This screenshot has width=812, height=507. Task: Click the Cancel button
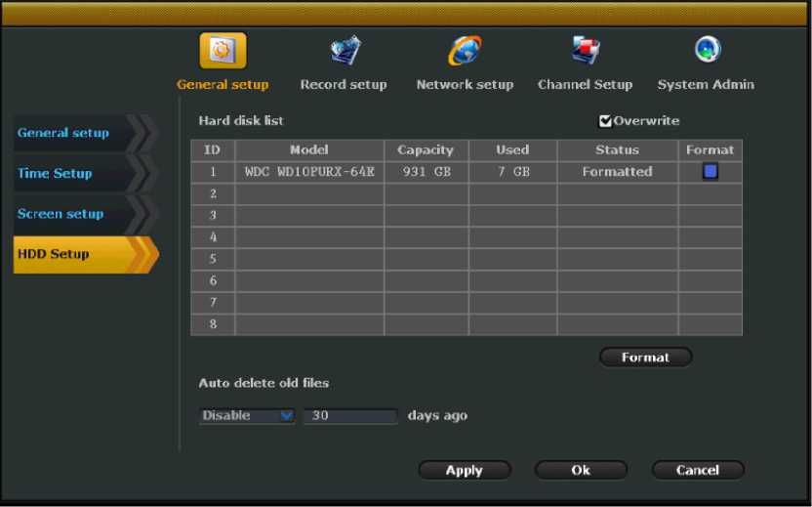(697, 470)
